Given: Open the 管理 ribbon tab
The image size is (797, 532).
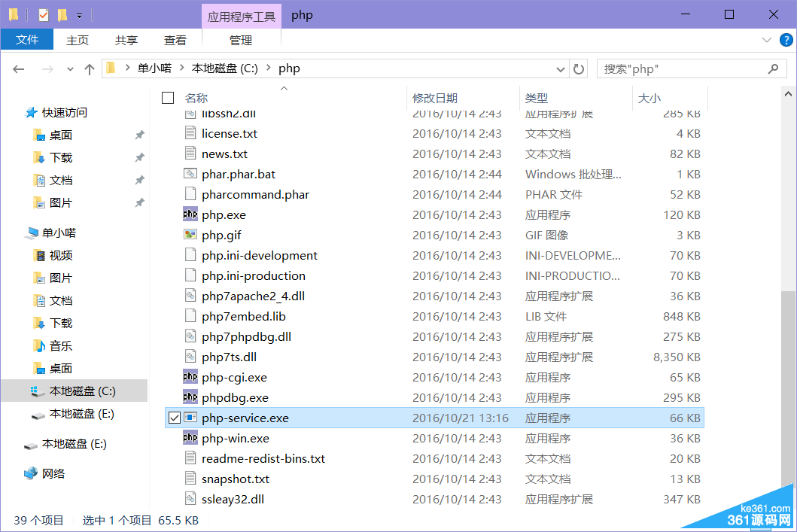Looking at the screenshot, I should coord(241,40).
